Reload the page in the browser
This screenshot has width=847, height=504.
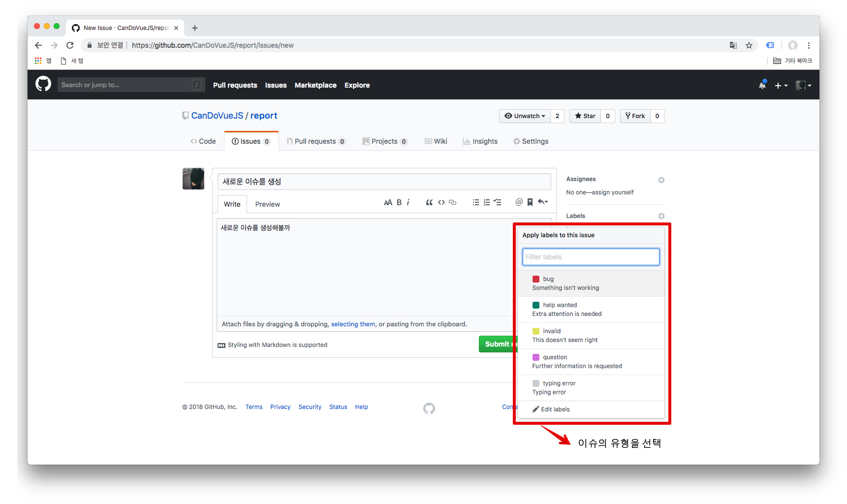pyautogui.click(x=70, y=45)
